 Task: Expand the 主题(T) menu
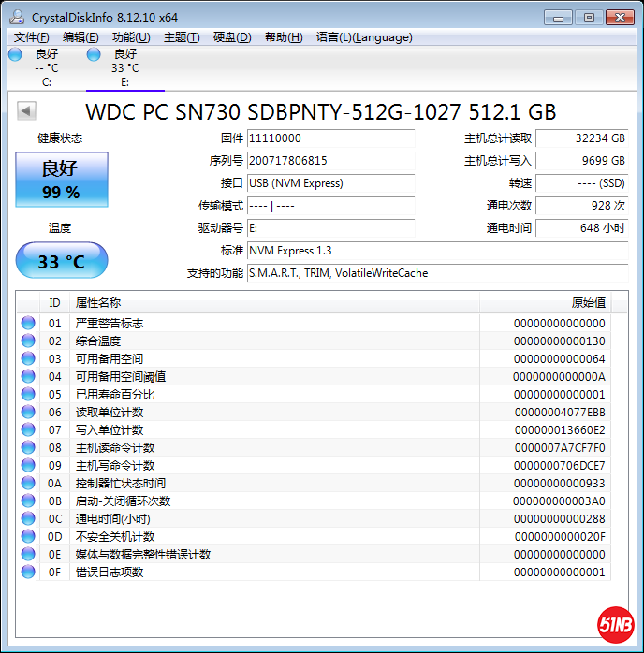pyautogui.click(x=182, y=37)
